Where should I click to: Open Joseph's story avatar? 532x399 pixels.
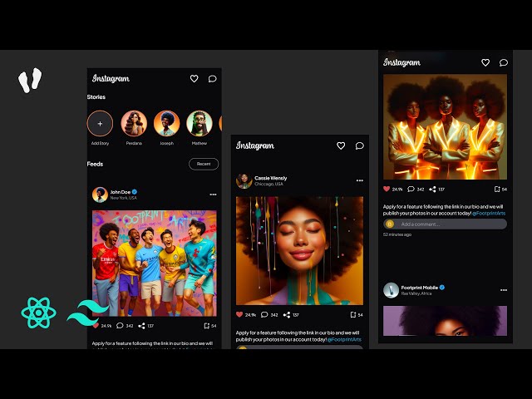166,124
